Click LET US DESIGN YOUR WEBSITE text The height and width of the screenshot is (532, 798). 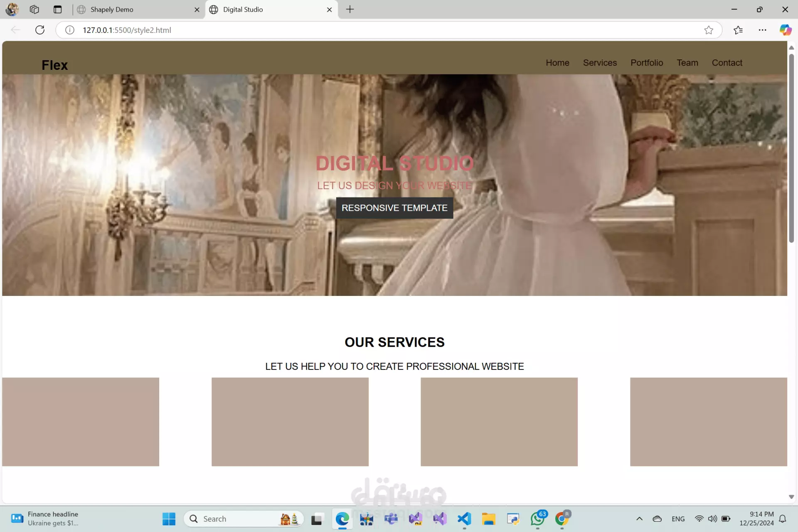tap(394, 186)
